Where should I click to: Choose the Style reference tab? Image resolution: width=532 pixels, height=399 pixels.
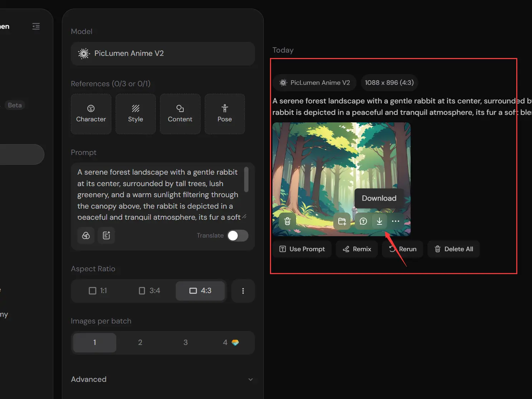click(136, 114)
